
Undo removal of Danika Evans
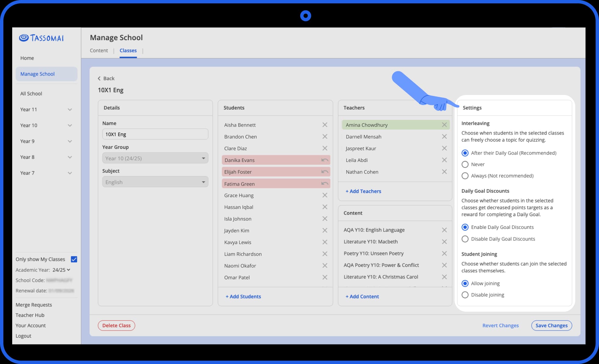pos(325,160)
